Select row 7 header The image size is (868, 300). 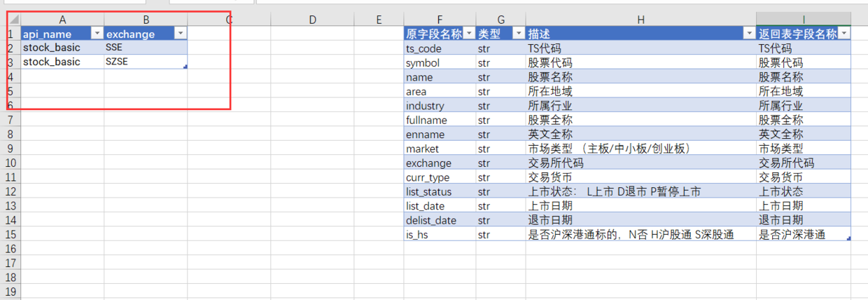pyautogui.click(x=10, y=120)
